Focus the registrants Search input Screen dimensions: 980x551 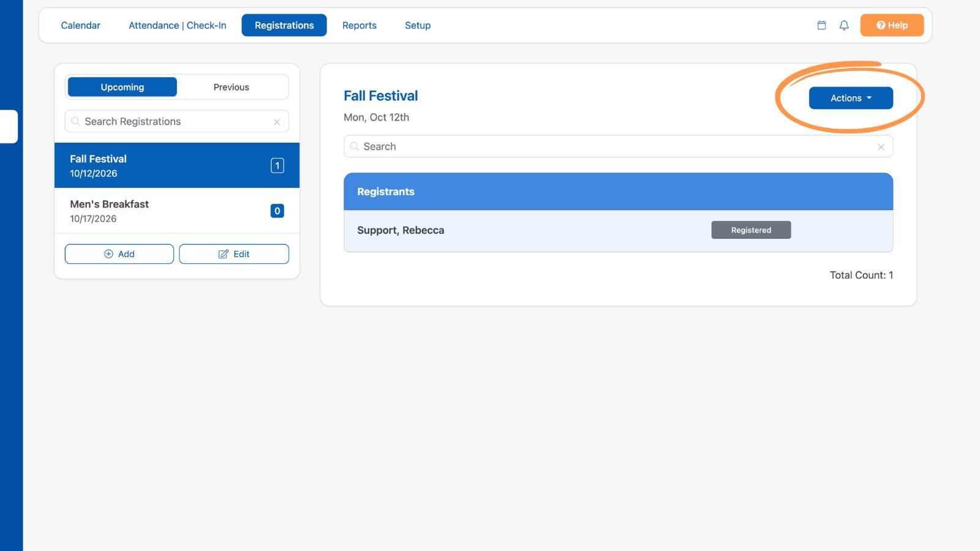[618, 146]
